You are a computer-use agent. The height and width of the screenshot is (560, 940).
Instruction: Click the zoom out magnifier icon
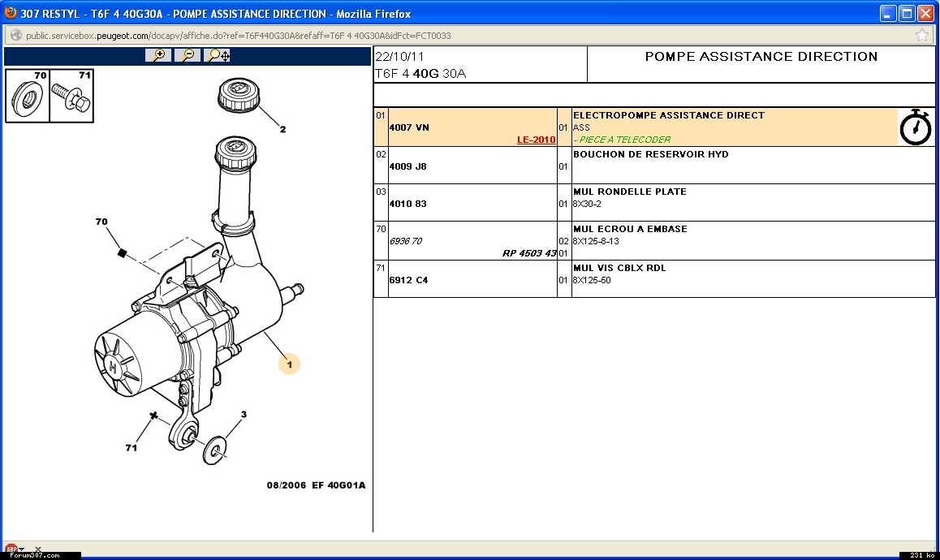click(188, 55)
